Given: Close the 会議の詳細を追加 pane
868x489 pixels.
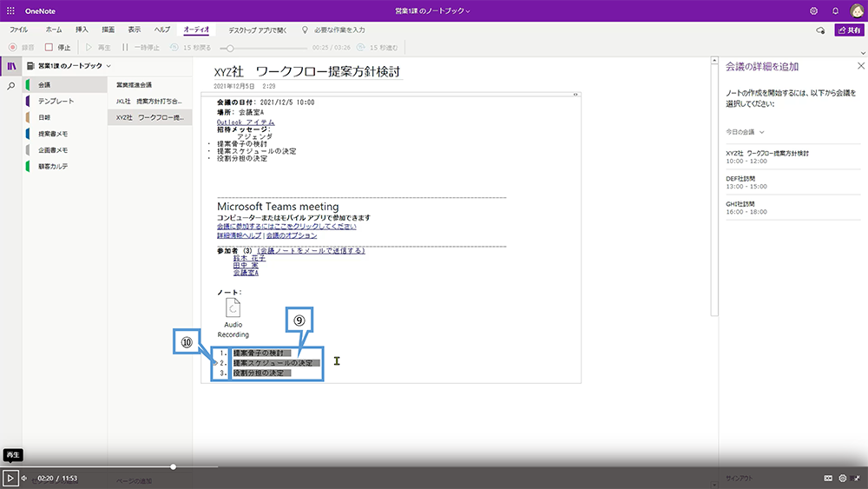Looking at the screenshot, I should (x=861, y=66).
